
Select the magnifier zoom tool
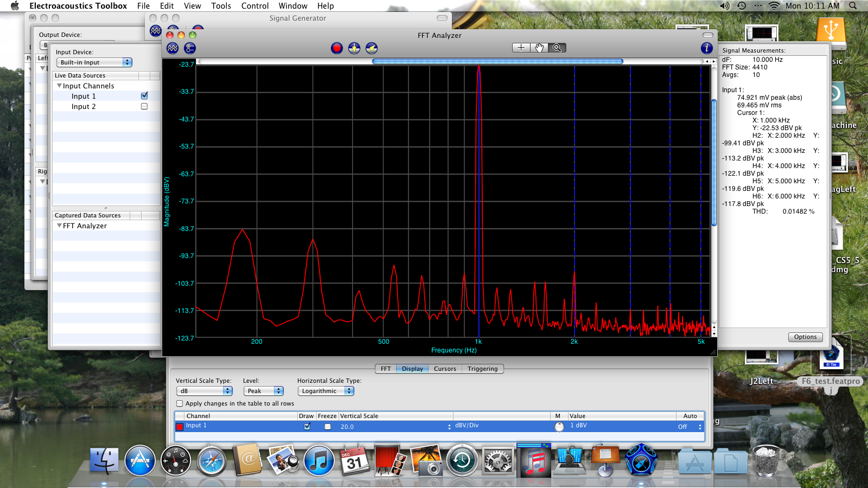coord(557,48)
